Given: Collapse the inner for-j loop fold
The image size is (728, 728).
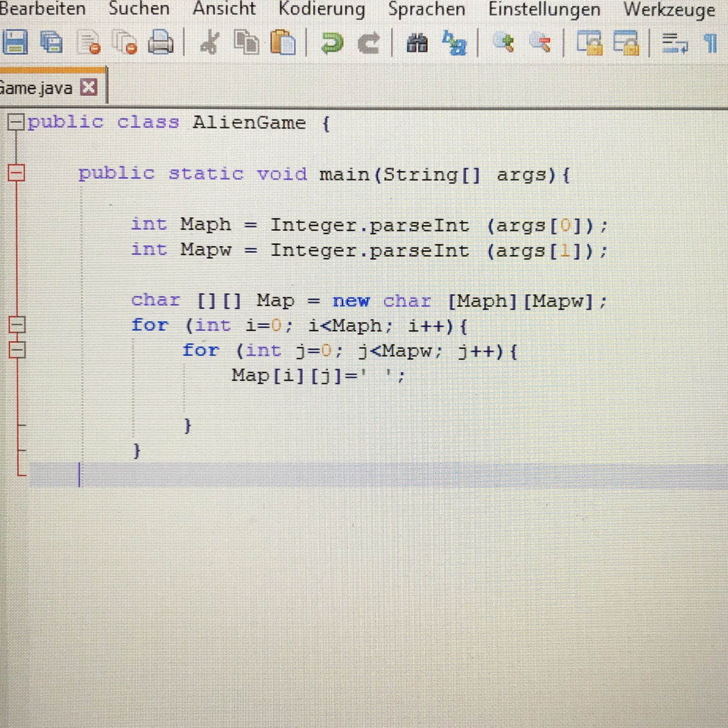Looking at the screenshot, I should (17, 350).
